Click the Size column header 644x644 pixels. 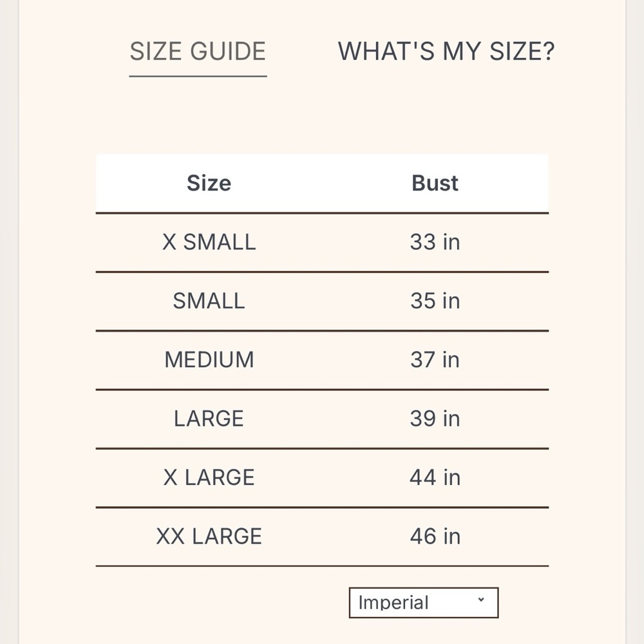coord(209,183)
